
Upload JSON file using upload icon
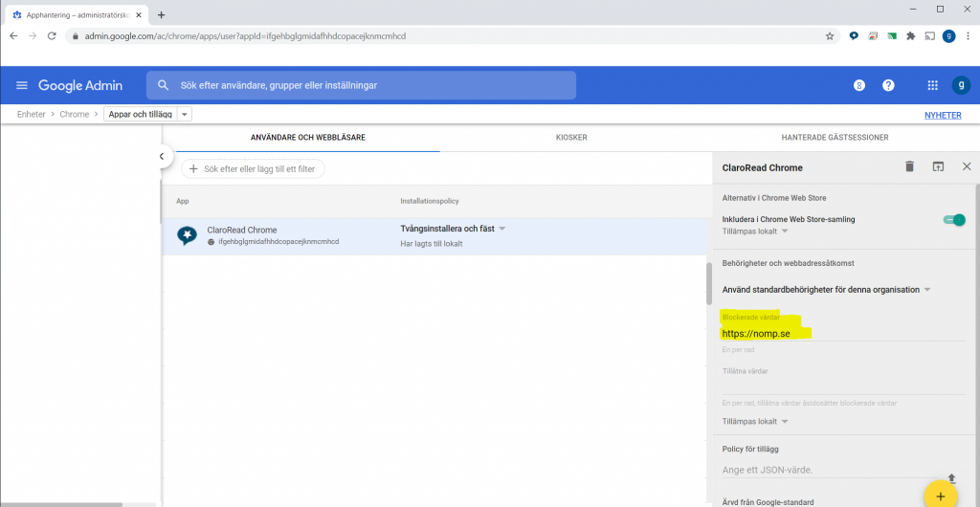(952, 478)
